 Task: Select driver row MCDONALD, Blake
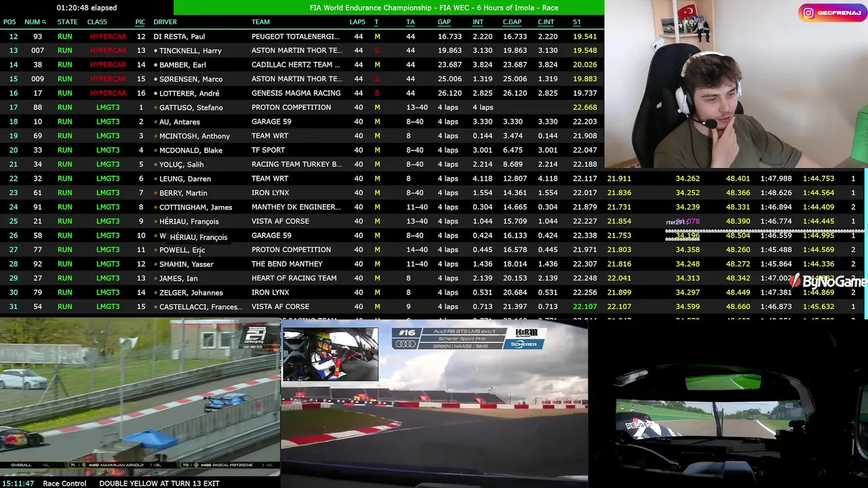[302, 150]
